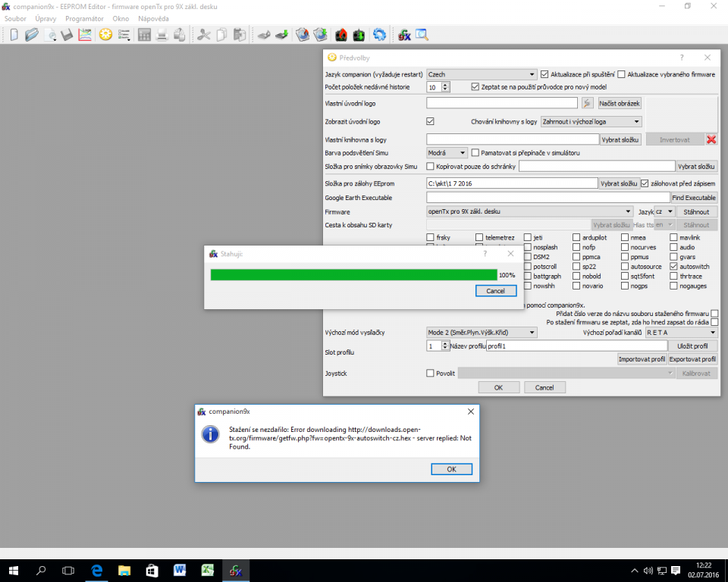Screen dimensions: 728x582
Task: Open Microsoft Edge from the taskbar
Action: 97,569
